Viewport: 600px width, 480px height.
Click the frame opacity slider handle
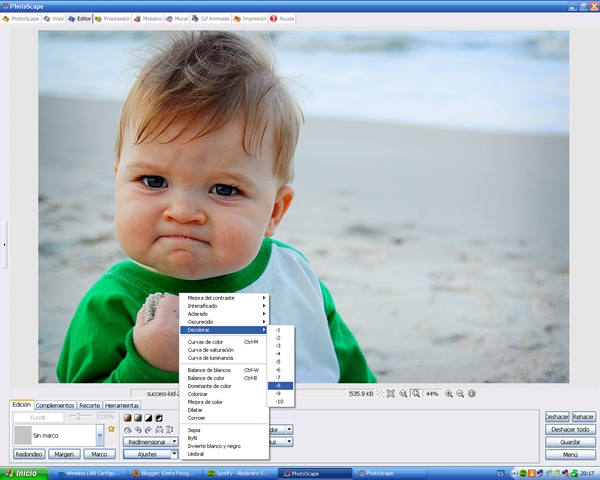coord(78,416)
